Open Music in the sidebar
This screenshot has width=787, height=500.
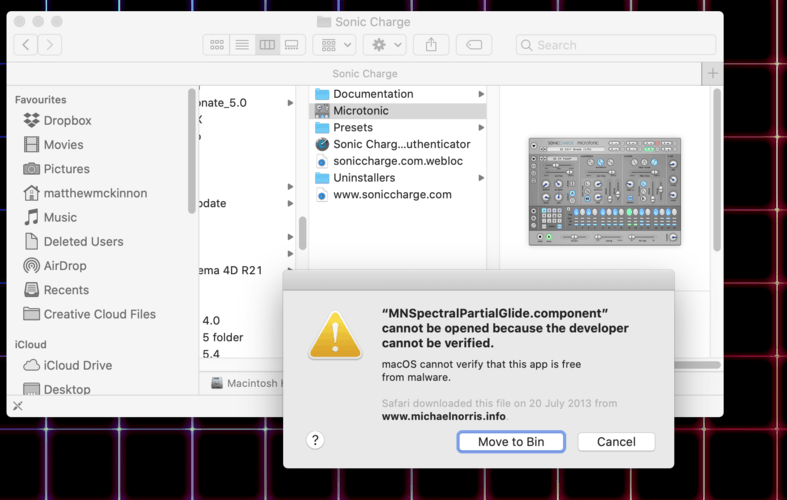(x=51, y=217)
